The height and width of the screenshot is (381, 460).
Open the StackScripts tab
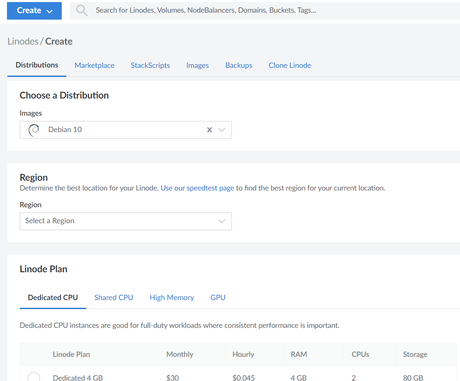(x=150, y=65)
